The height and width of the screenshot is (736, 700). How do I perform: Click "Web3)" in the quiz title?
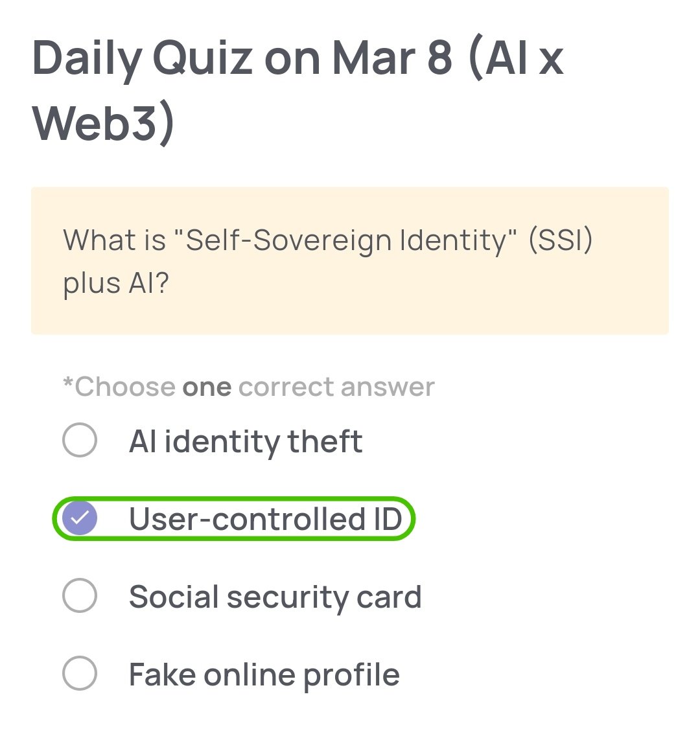click(x=104, y=123)
